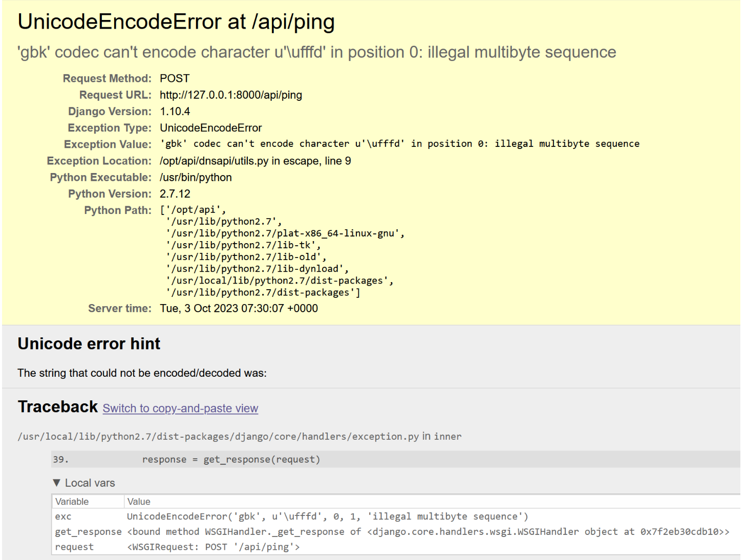This screenshot has height=560, width=746.
Task: Select the Traceback heading
Action: point(58,406)
